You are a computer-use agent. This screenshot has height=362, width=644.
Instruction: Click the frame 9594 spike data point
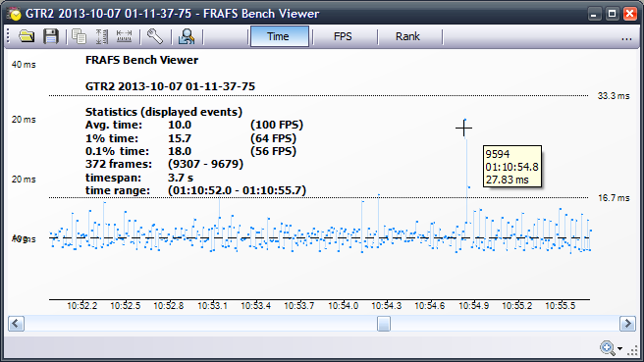(x=465, y=120)
